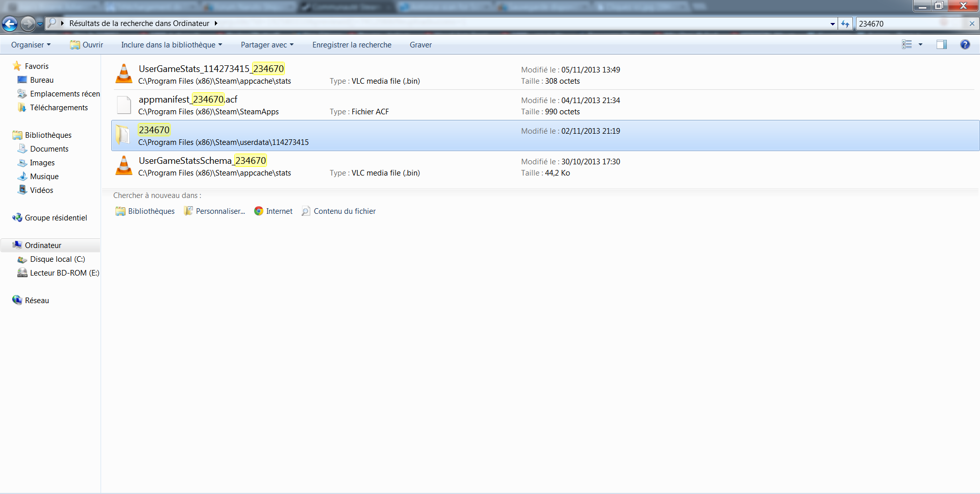The height and width of the screenshot is (494, 980).
Task: Click the Documents library icon
Action: [22, 149]
